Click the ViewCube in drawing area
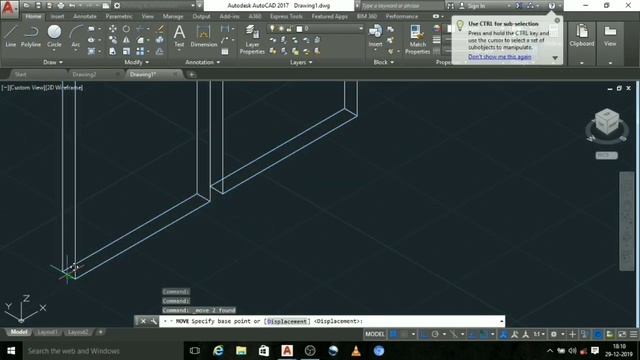The width and height of the screenshot is (640, 360). [x=607, y=122]
